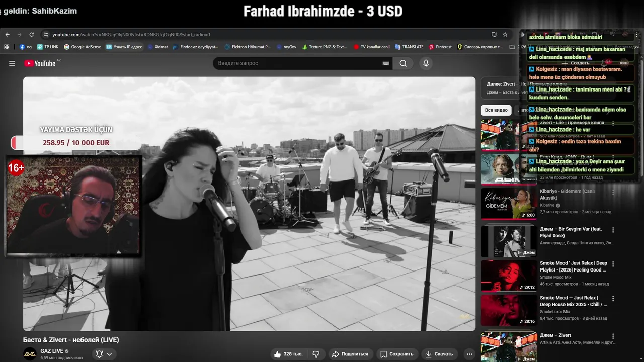Start voice search with the microphone
Image resolution: width=644 pixels, height=362 pixels.
pos(426,63)
